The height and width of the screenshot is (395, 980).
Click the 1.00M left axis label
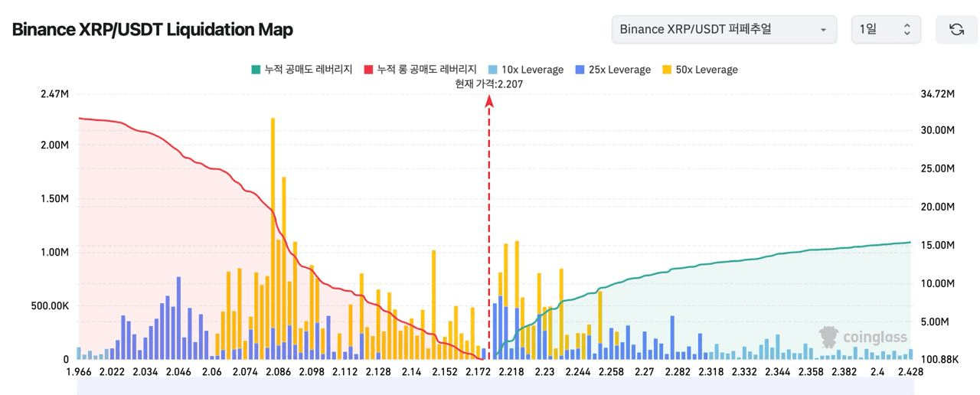tap(54, 253)
